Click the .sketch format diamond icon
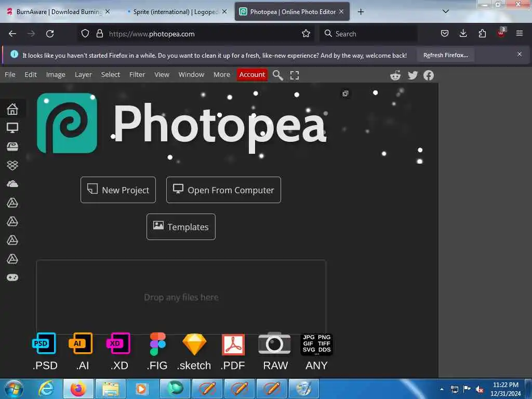The image size is (532, 399). (194, 344)
